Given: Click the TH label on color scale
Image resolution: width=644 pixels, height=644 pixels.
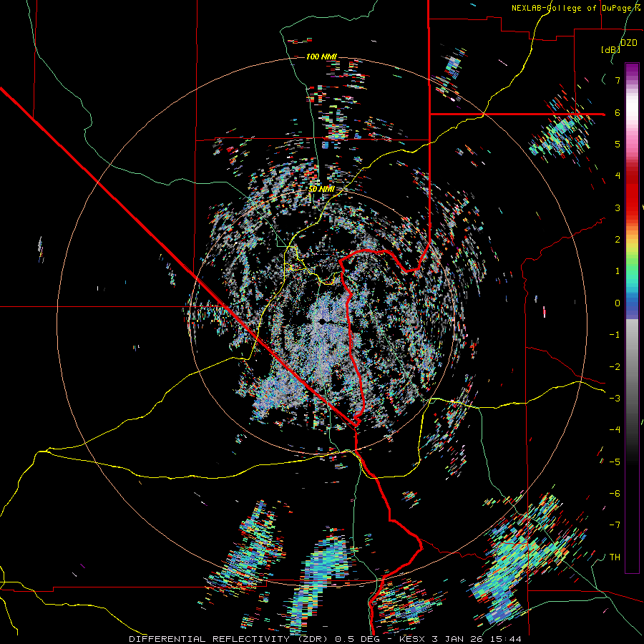Looking at the screenshot, I should tap(615, 557).
